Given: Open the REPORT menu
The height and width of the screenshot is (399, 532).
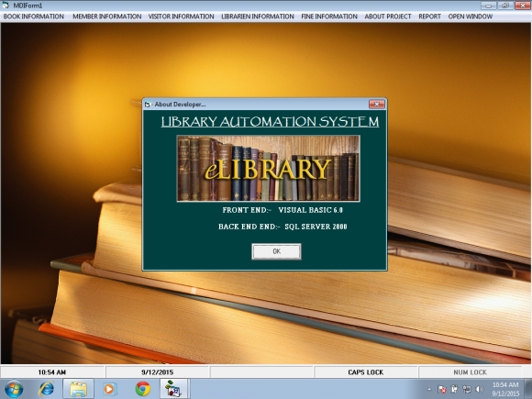Looking at the screenshot, I should coord(429,17).
